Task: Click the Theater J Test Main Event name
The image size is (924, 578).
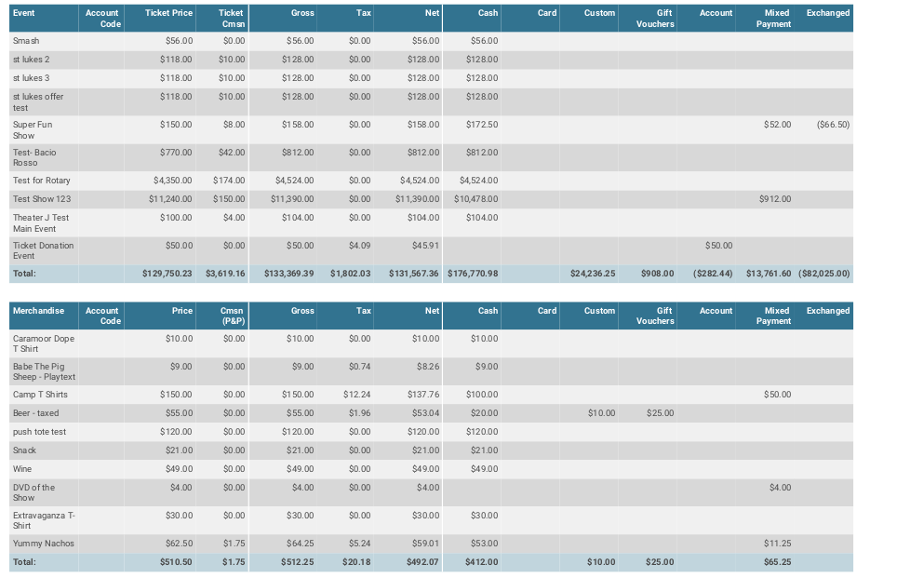Action: coord(41,222)
